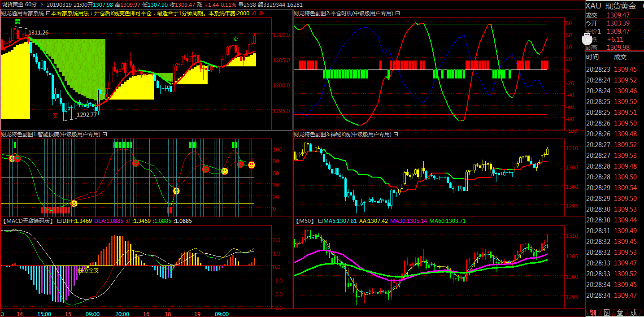
Task: Click the second 卖 signal above recent candles
Action: click(235, 39)
